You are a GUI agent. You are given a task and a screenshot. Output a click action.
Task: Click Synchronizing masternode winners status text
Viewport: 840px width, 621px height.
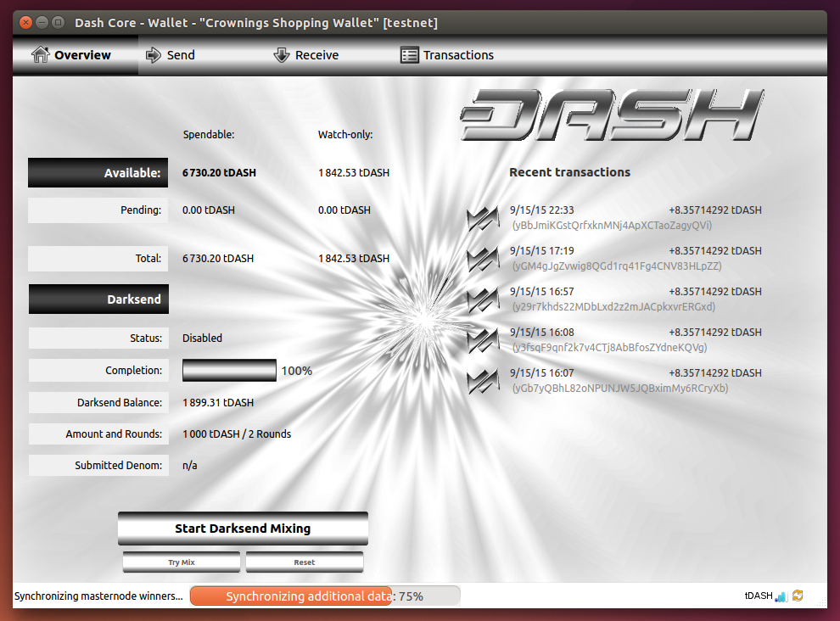[98, 596]
